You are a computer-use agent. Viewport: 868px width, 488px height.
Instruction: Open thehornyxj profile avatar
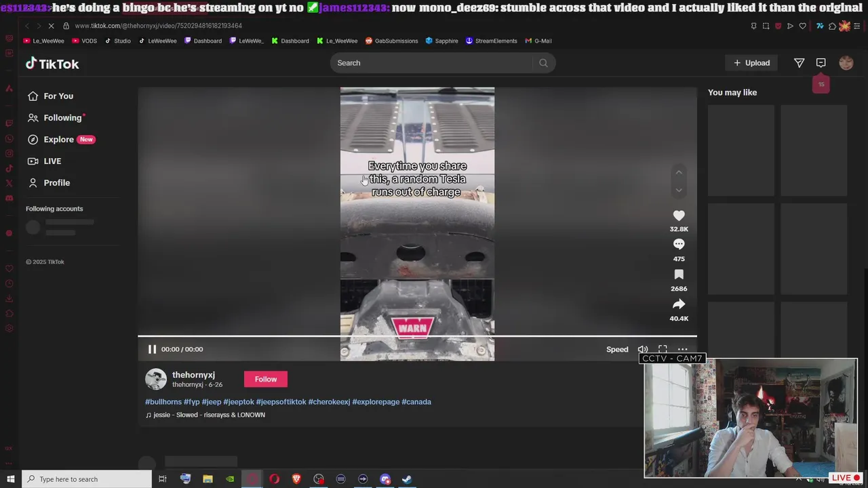tap(156, 380)
